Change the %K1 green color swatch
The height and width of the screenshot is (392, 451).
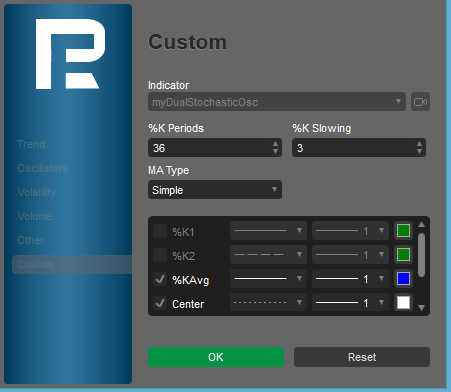pos(403,231)
